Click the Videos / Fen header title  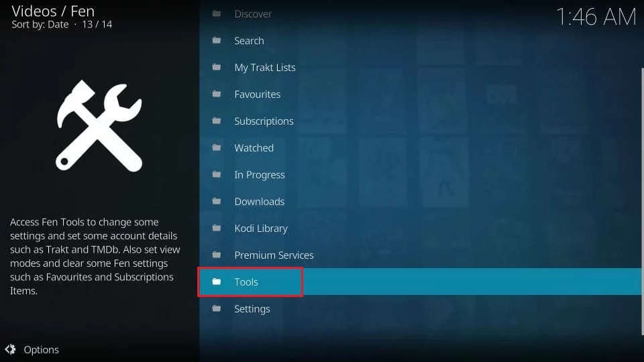(x=53, y=11)
